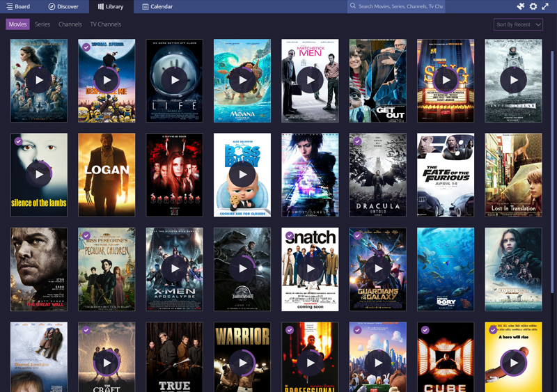Play the Moana movie
The image size is (557, 392).
click(242, 80)
